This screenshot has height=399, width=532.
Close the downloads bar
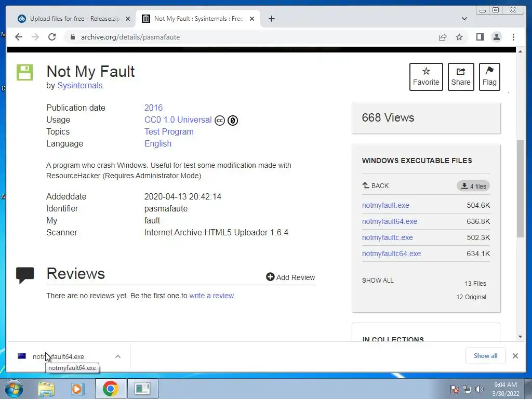pyautogui.click(x=515, y=355)
